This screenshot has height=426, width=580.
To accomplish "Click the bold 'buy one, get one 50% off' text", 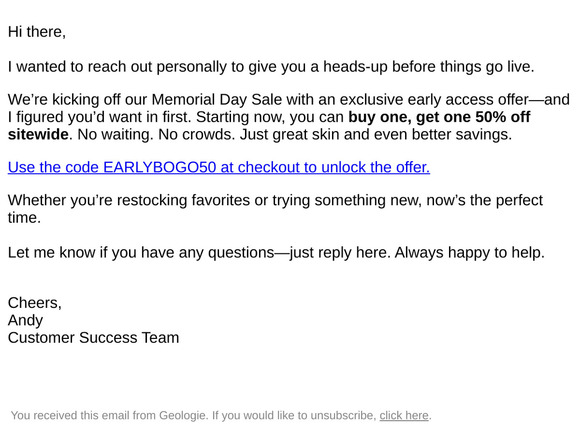I will coord(439,117).
